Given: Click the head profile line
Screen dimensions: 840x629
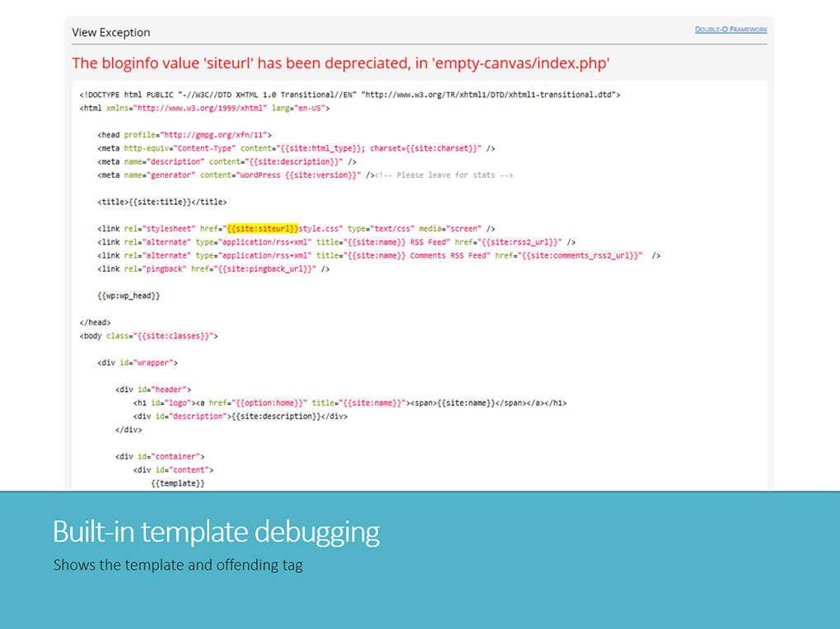Looking at the screenshot, I should click(x=184, y=135).
